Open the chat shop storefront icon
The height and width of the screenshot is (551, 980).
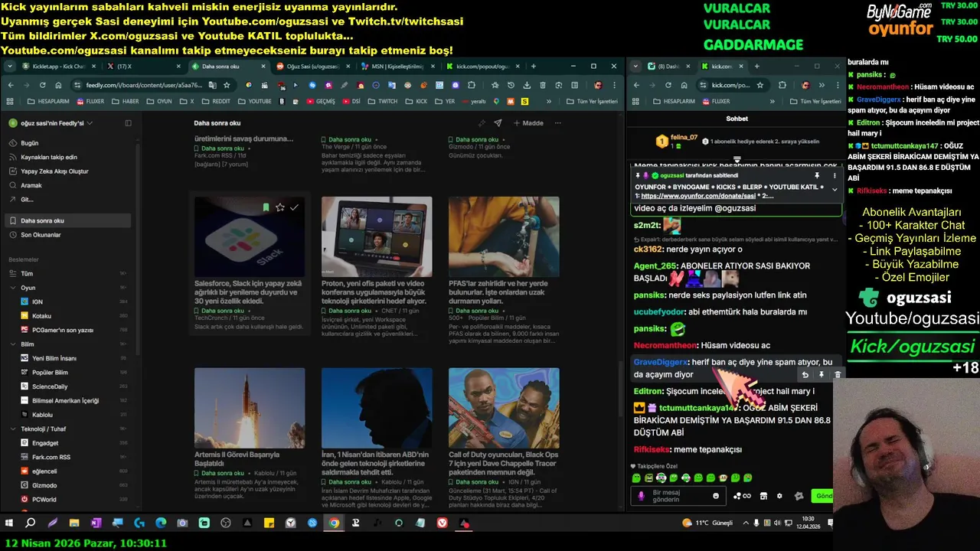tap(763, 496)
